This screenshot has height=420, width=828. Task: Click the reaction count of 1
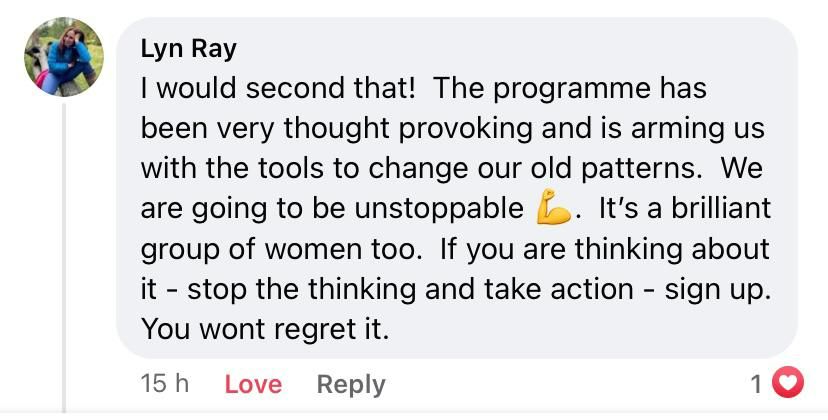pos(756,384)
